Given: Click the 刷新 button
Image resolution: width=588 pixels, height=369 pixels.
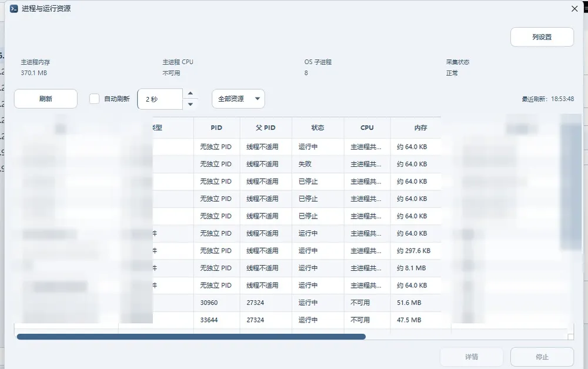Looking at the screenshot, I should [46, 99].
